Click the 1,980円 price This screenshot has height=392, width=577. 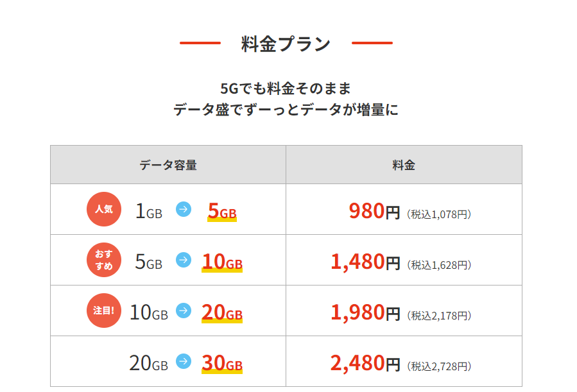tap(365, 312)
